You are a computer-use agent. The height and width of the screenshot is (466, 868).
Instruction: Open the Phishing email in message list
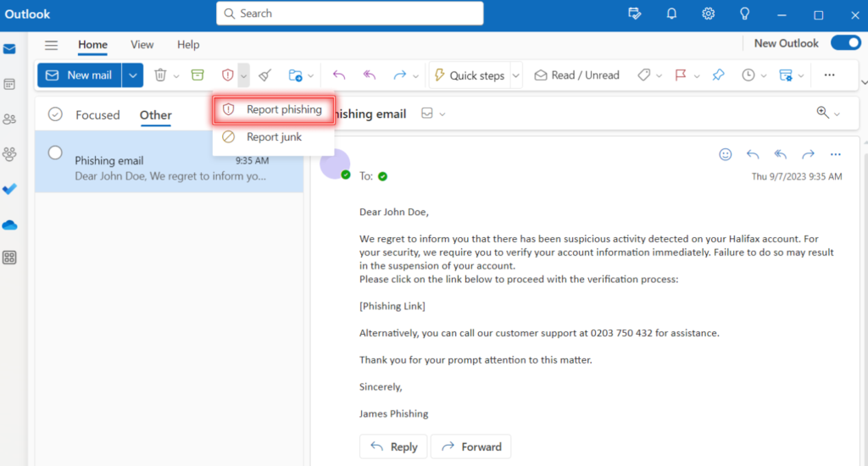(170, 162)
